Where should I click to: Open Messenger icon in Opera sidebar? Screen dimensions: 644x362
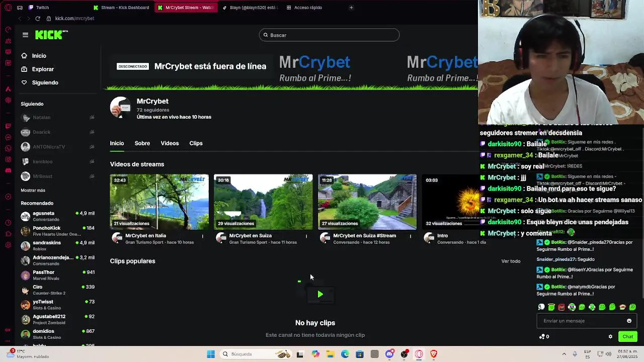pos(8,137)
